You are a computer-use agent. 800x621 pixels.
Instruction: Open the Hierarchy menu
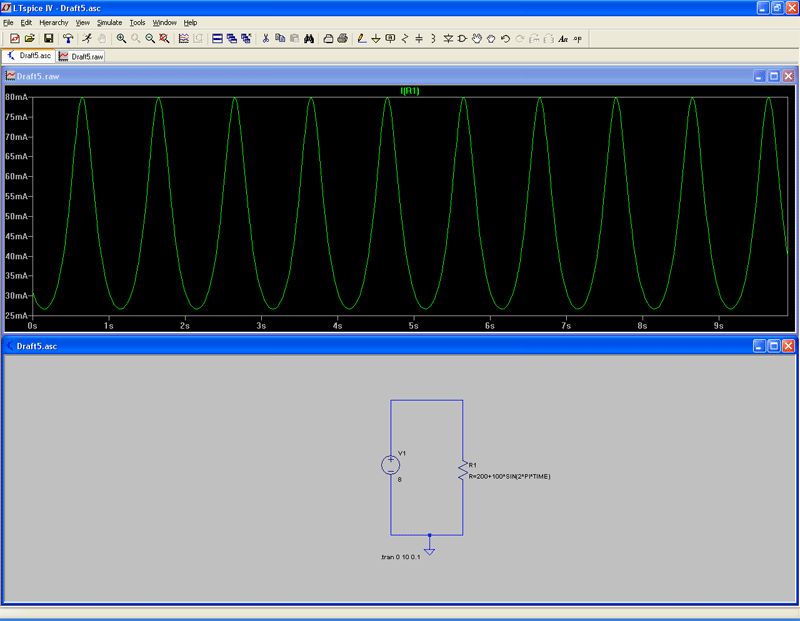point(53,22)
